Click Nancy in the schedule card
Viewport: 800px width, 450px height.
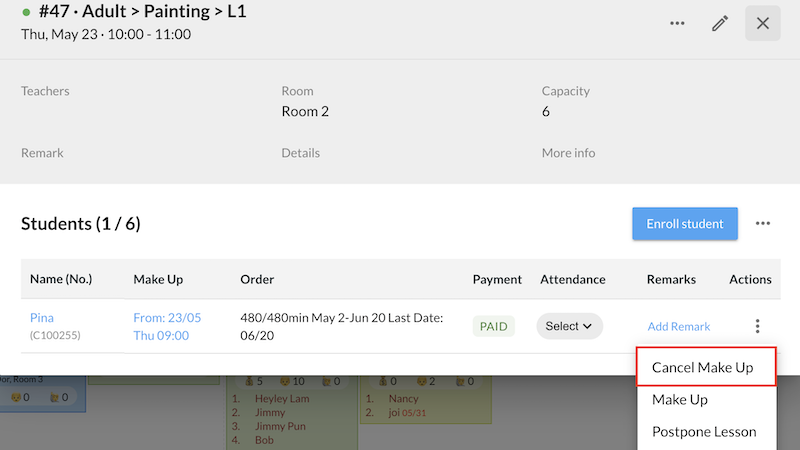coord(404,399)
